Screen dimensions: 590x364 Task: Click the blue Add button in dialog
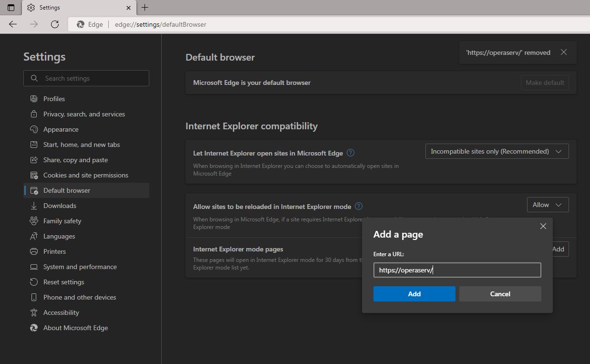[414, 294]
